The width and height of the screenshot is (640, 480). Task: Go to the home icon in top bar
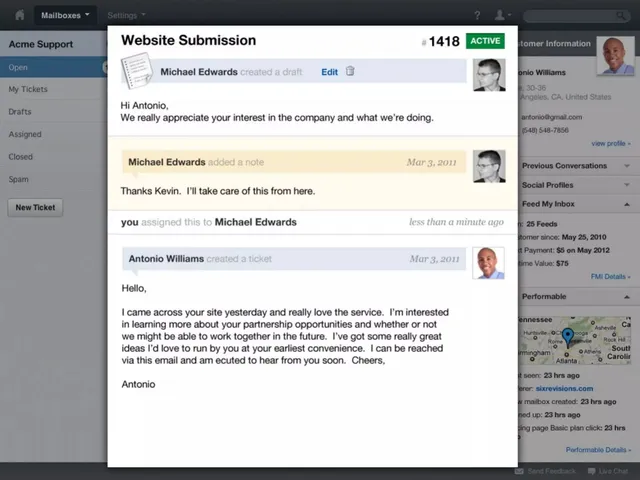click(19, 16)
